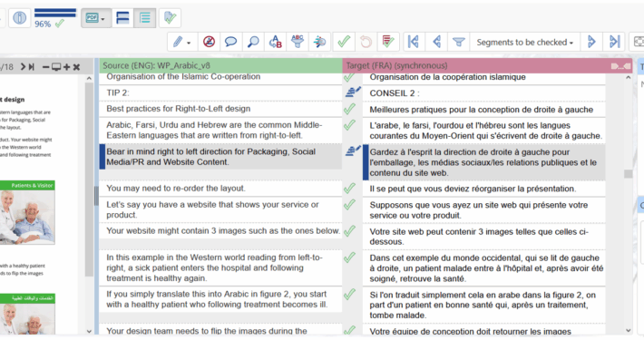This screenshot has width=644, height=340.
Task: Zoom in the preview with plus button
Action: (66, 67)
